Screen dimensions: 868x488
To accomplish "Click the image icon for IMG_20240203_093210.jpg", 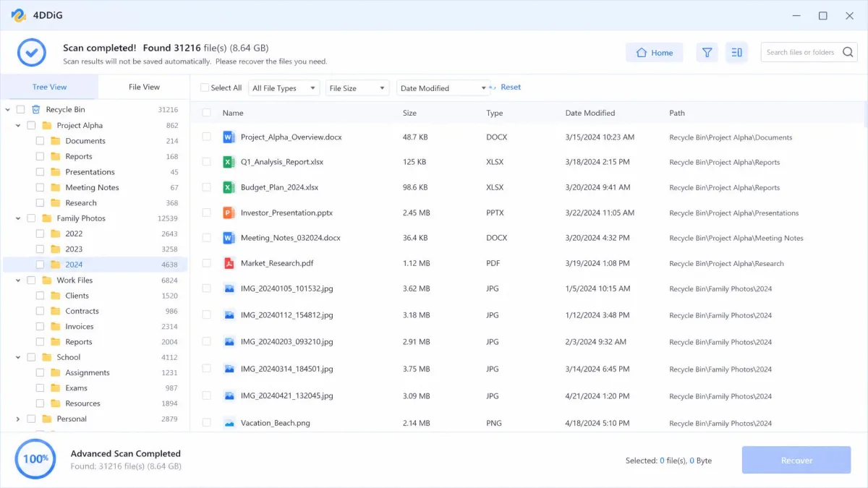I will (x=229, y=341).
